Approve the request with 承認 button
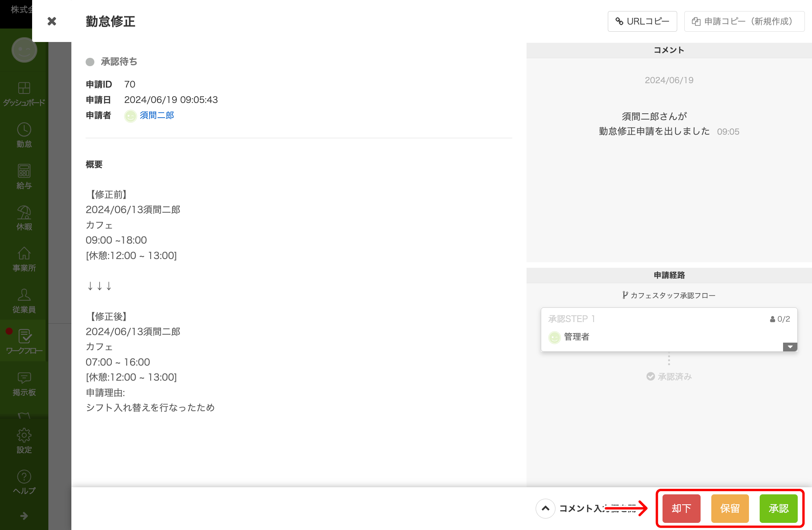Screen dimensions: 812x530 (x=778, y=508)
